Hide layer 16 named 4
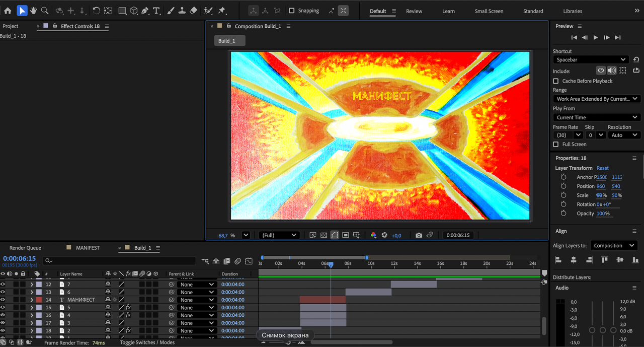The height and width of the screenshot is (347, 644). [x=3, y=315]
